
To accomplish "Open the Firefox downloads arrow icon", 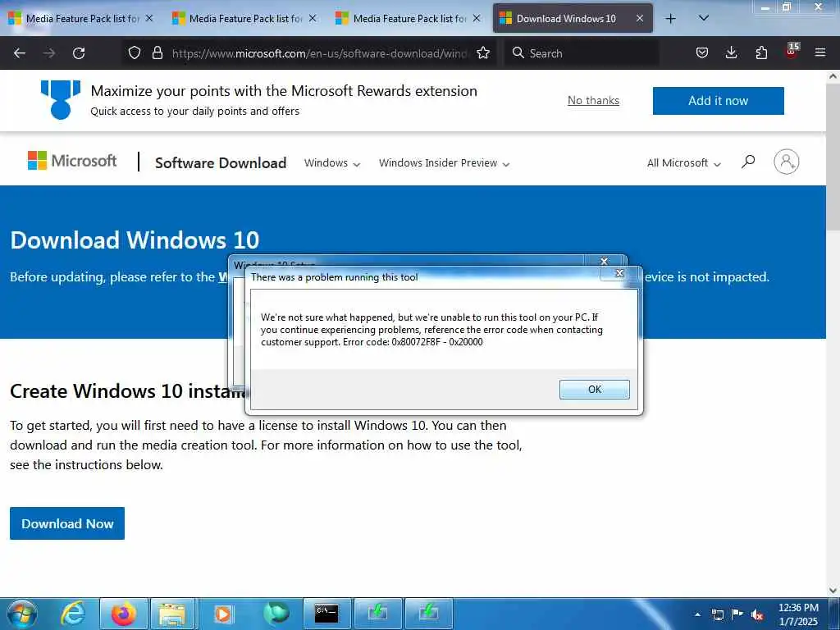I will [x=731, y=52].
